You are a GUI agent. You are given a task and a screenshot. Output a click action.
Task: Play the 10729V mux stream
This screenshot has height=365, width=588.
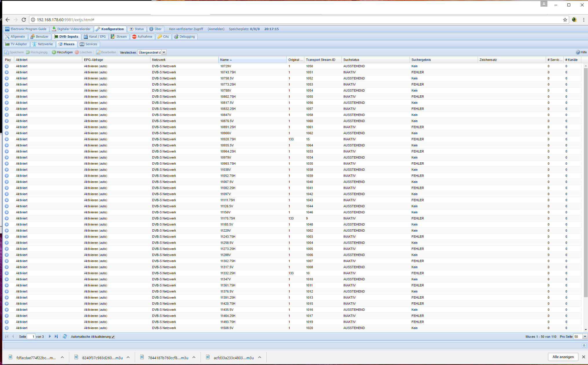coord(7,66)
